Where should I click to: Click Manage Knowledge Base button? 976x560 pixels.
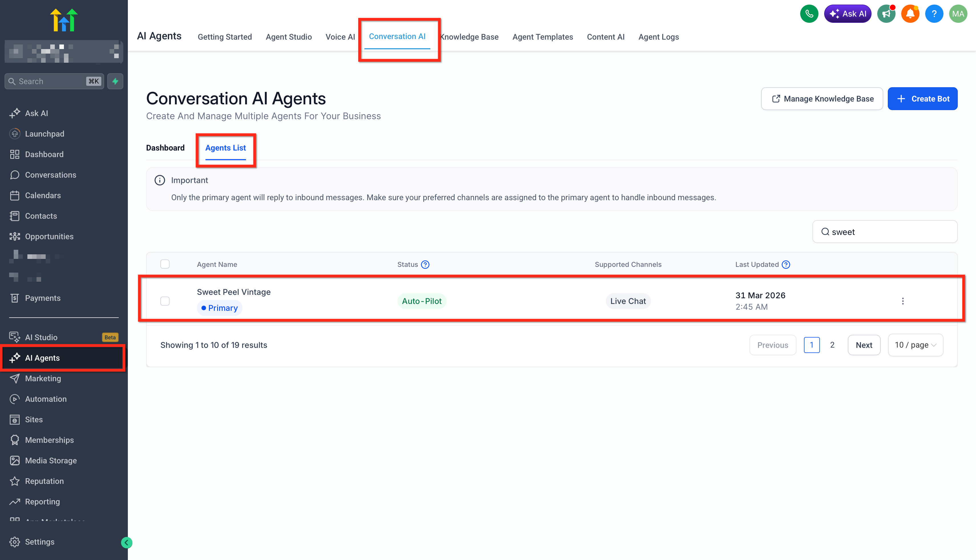822,99
